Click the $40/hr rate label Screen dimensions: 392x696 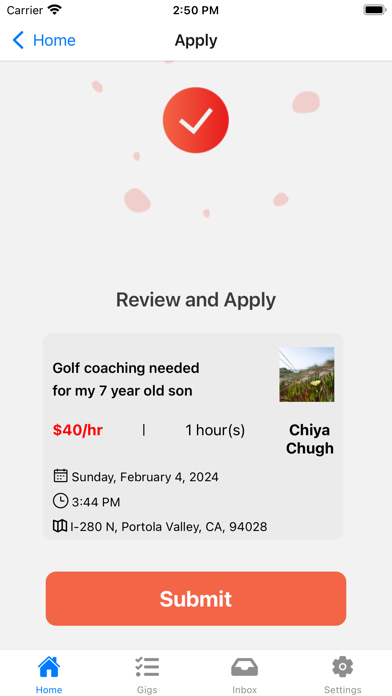pyautogui.click(x=78, y=430)
